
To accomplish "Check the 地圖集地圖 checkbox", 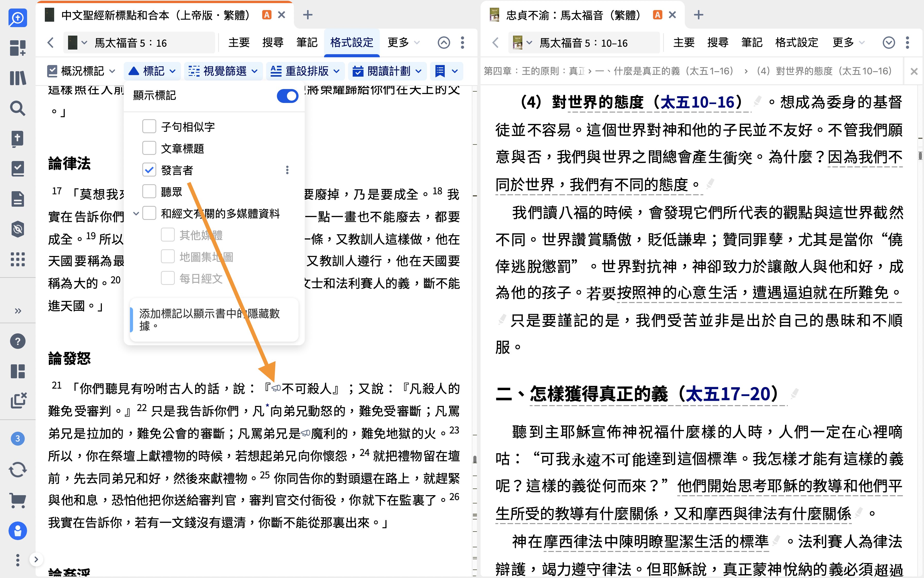I will [168, 256].
